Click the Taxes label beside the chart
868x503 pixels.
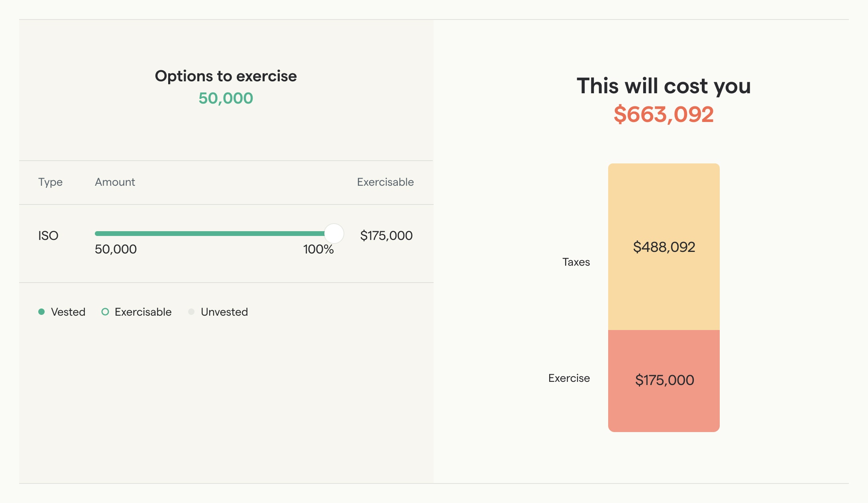[576, 262]
